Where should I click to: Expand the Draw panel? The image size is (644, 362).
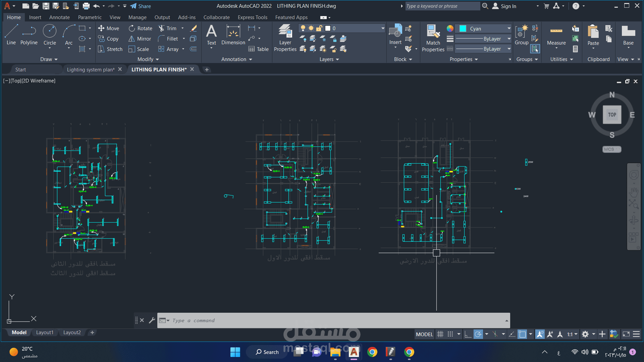tap(49, 59)
